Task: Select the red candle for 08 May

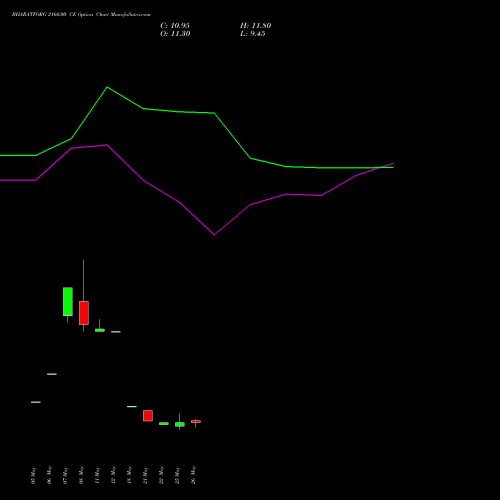Action: tap(84, 313)
